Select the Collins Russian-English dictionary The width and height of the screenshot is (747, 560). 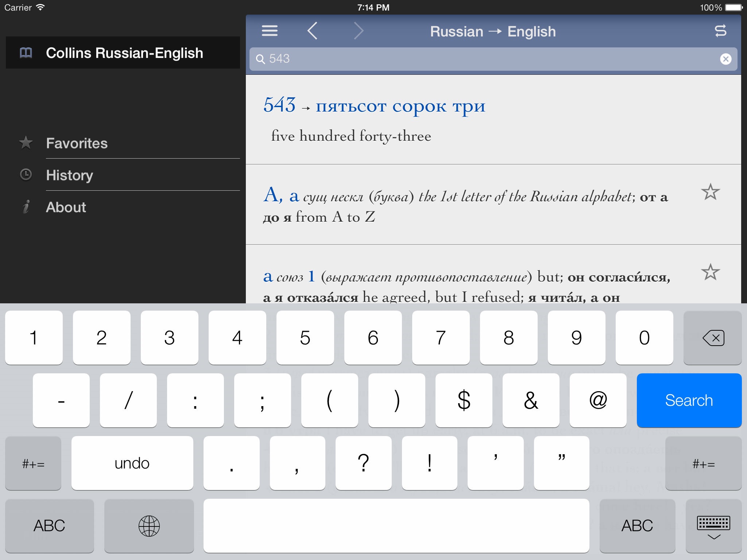click(x=124, y=53)
